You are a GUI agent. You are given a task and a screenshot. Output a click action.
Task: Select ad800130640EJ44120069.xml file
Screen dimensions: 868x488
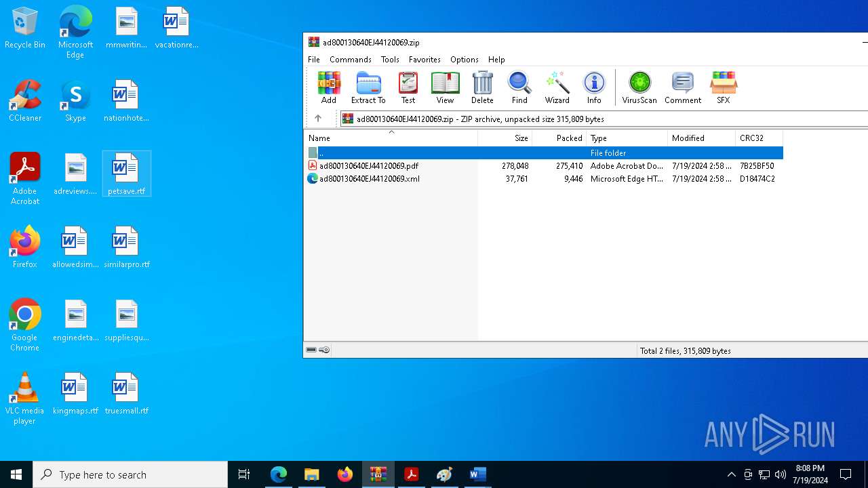[x=544, y=179]
